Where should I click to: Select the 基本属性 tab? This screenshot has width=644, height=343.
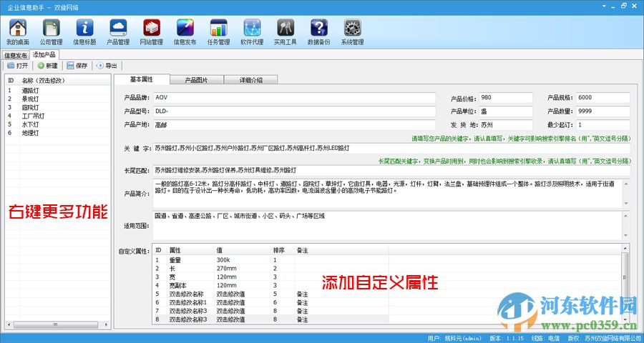click(x=142, y=79)
